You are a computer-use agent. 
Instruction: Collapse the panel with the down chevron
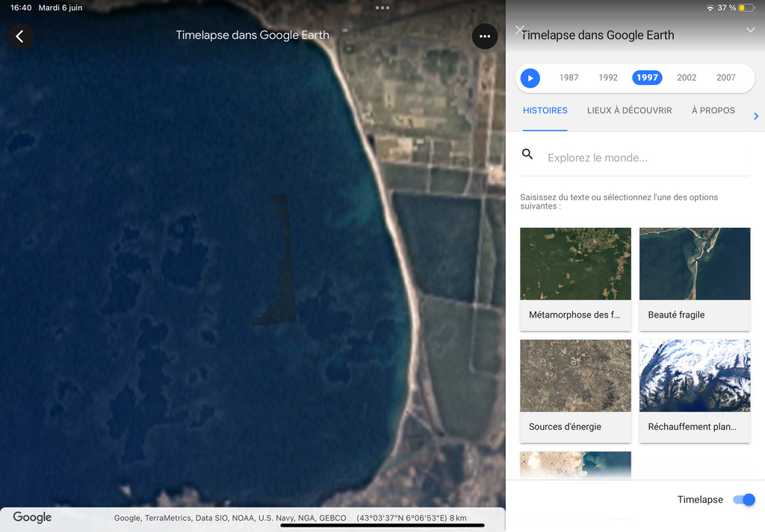tap(750, 30)
